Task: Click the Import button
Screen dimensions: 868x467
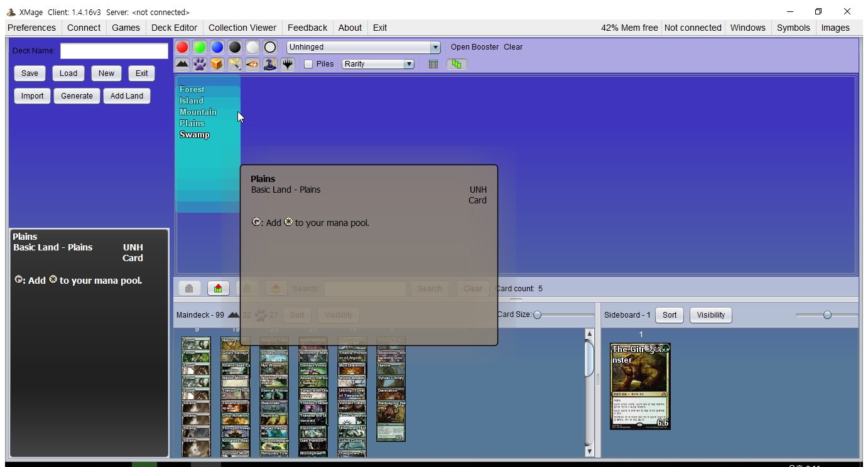Action: 32,96
